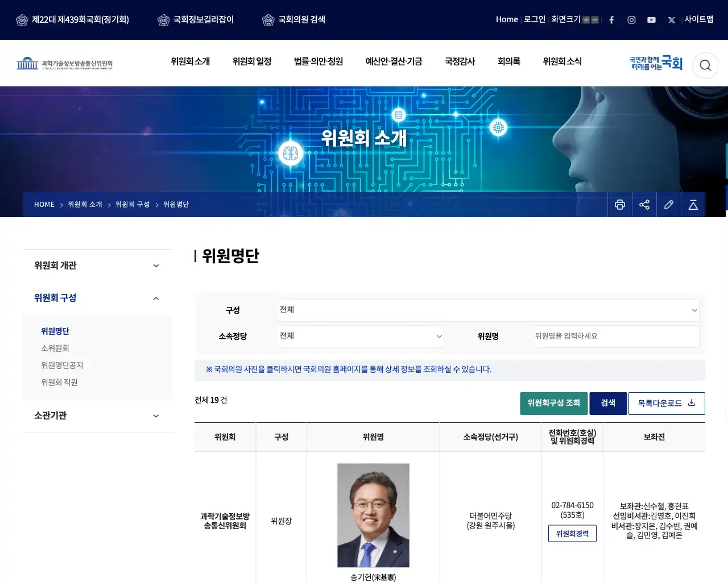
Task: Print the page using the printer icon
Action: 620,205
